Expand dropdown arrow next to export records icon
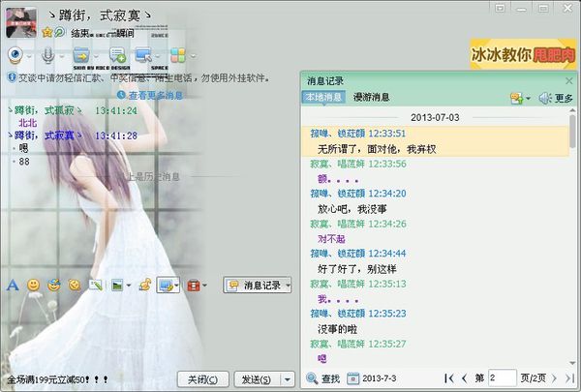Screen dimensions: 581x392 [528, 99]
